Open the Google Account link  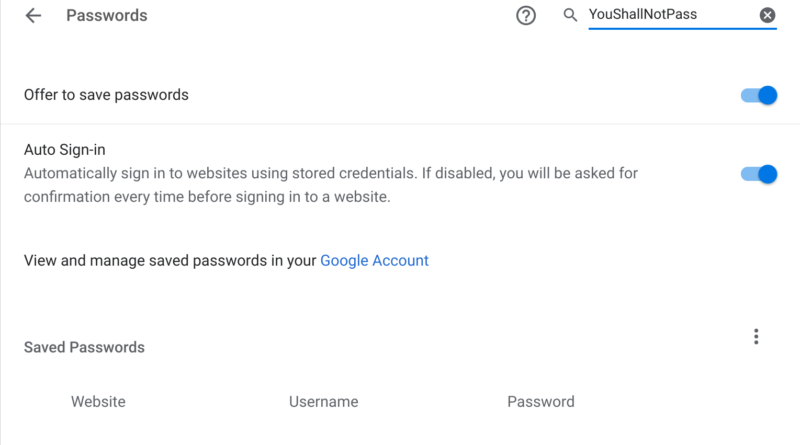(374, 260)
